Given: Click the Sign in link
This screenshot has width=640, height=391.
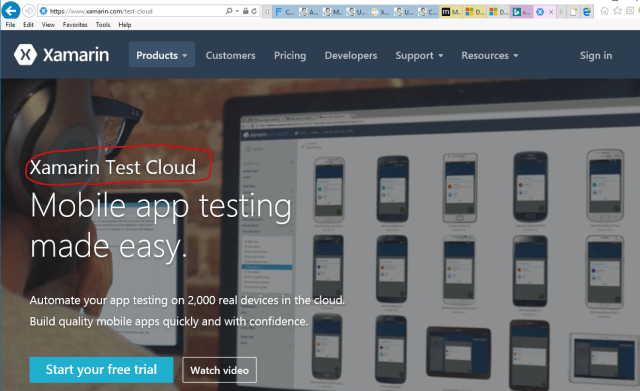Looking at the screenshot, I should [596, 56].
